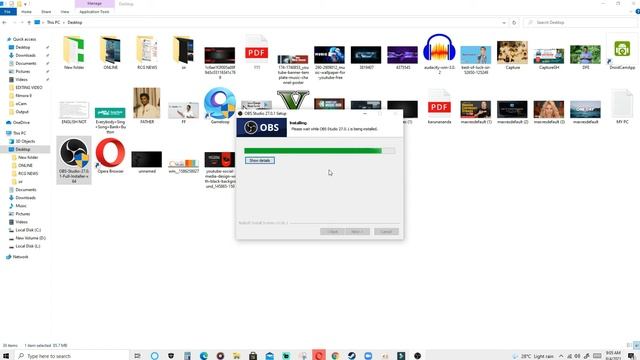Click the taskbar clock showing time
Viewport: 640px width, 360px height.
pyautogui.click(x=613, y=356)
